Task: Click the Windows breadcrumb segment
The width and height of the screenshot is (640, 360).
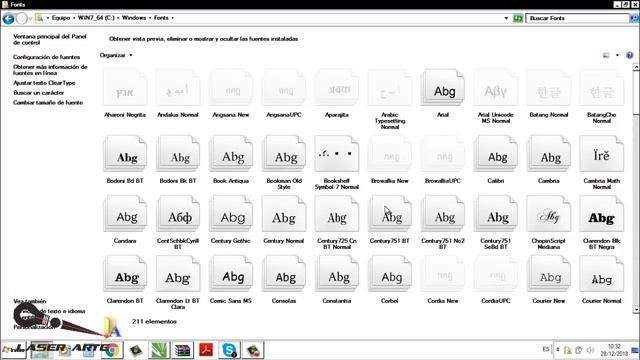Action: [134, 18]
